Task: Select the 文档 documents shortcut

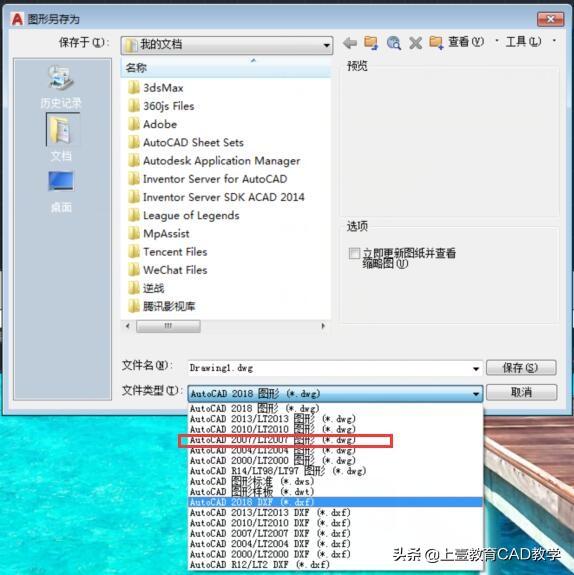Action: pyautogui.click(x=62, y=138)
